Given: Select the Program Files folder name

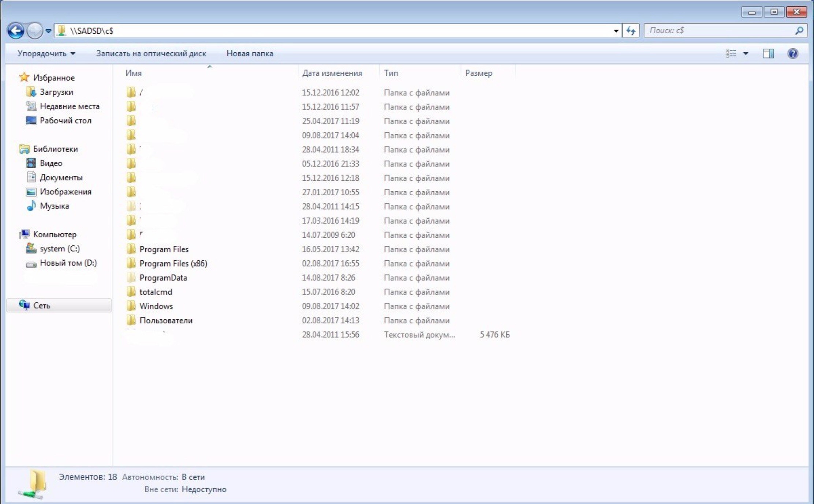Looking at the screenshot, I should click(x=164, y=249).
